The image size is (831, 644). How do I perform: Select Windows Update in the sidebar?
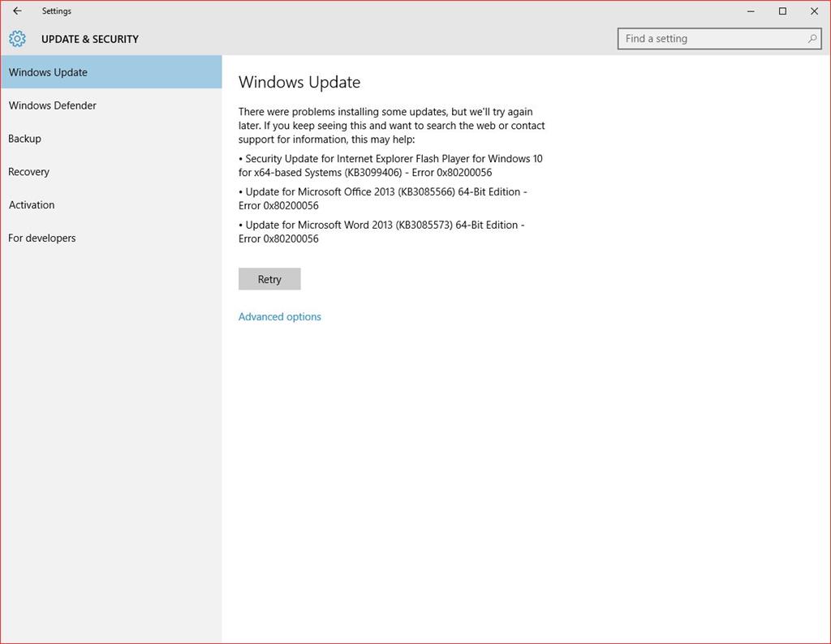click(111, 72)
